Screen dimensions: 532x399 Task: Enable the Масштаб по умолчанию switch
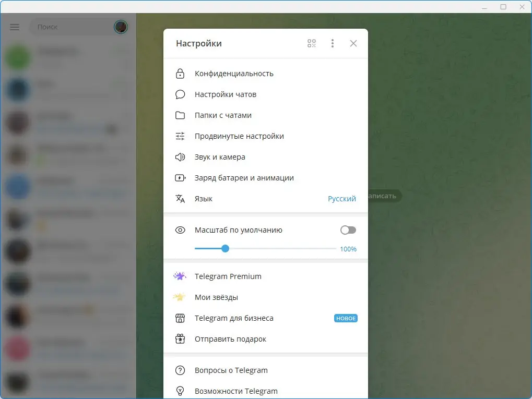click(x=348, y=230)
